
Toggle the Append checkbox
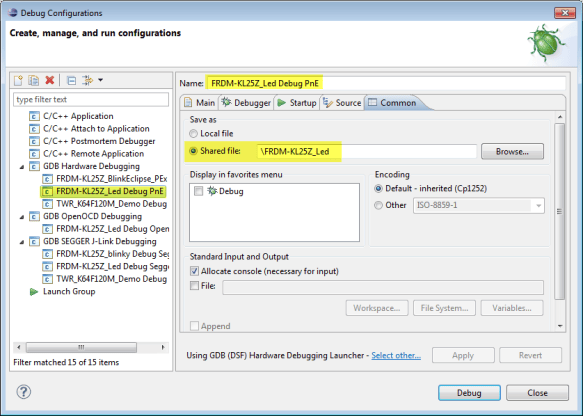pyautogui.click(x=194, y=326)
